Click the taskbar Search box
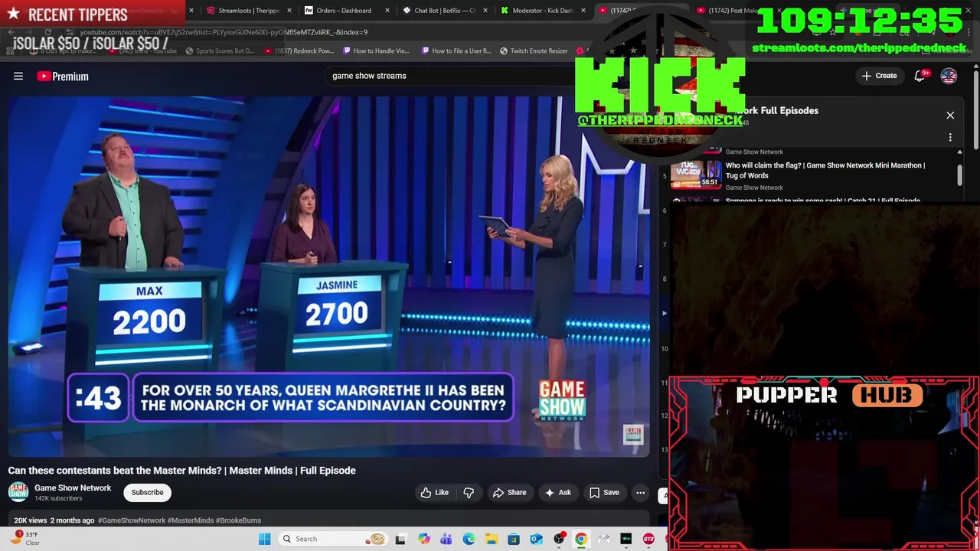This screenshot has height=551, width=980. (332, 539)
